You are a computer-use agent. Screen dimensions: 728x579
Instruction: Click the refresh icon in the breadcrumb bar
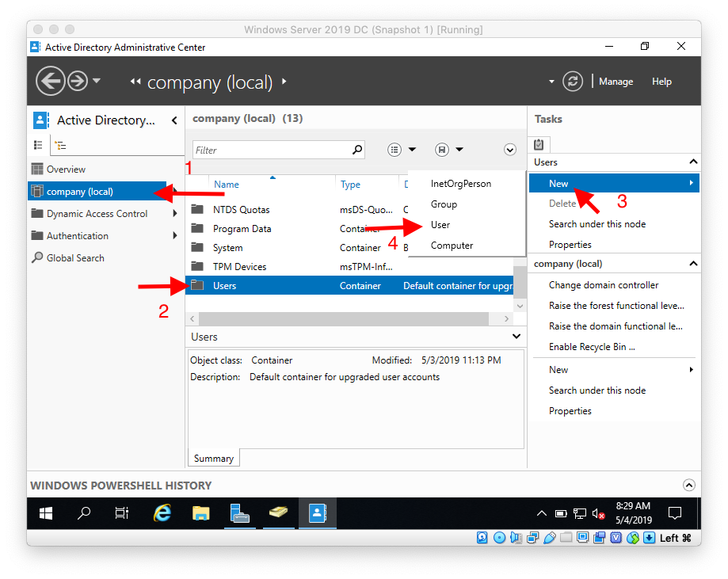[x=572, y=81]
